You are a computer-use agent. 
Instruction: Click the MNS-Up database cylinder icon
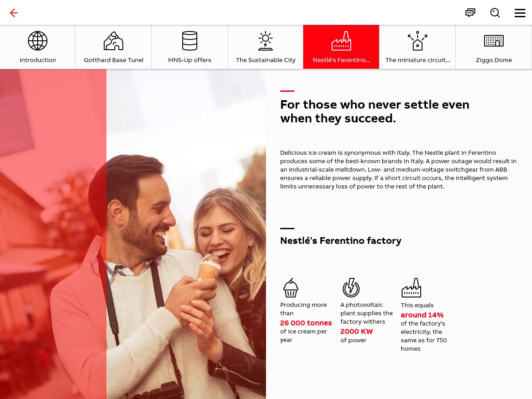point(190,41)
